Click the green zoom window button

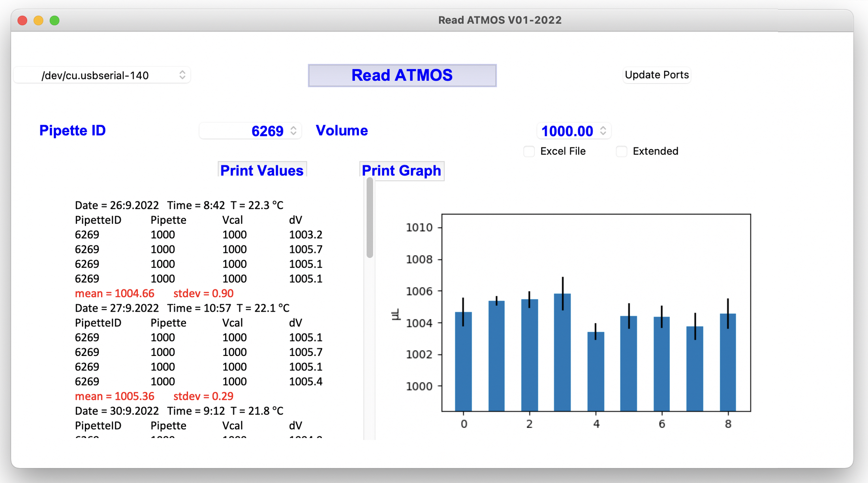tap(54, 21)
